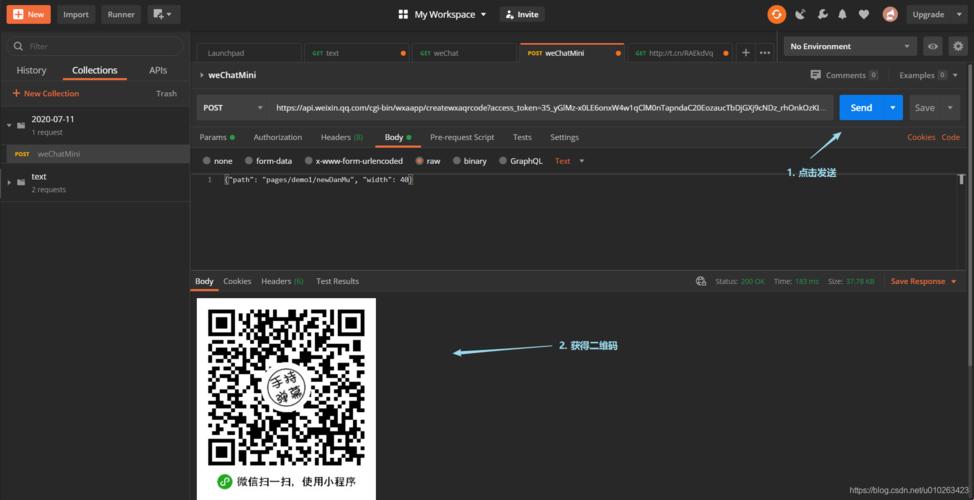Viewport: 974px width, 500px height.
Task: Switch to the GET http://t.cn/RAEkdVq tab
Action: point(680,53)
